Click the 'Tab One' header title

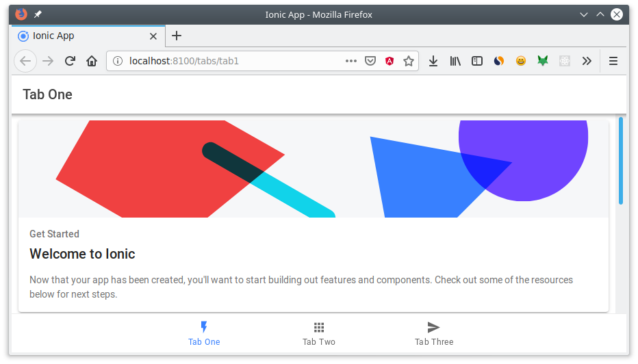pyautogui.click(x=48, y=94)
